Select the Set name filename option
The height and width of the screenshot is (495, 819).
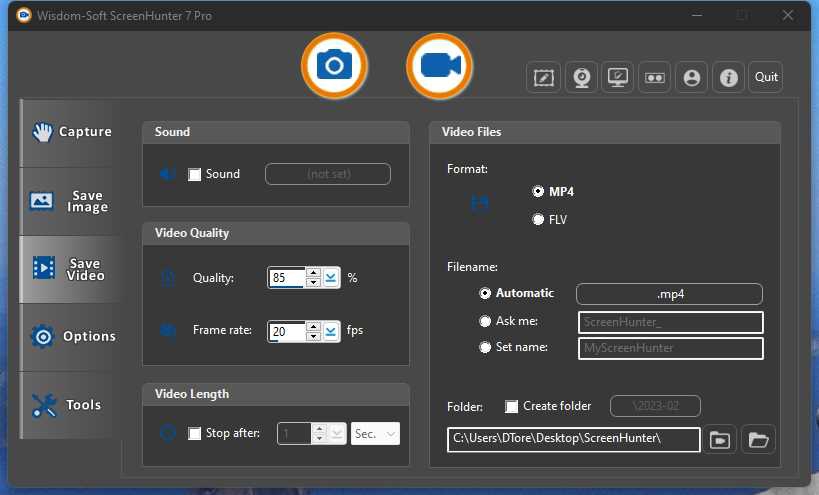pos(485,347)
